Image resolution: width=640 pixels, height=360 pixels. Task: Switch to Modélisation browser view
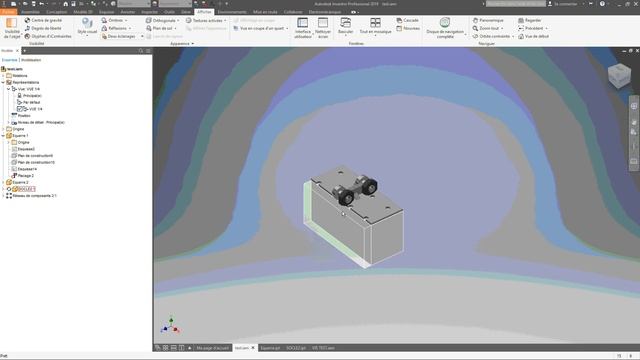31,60
